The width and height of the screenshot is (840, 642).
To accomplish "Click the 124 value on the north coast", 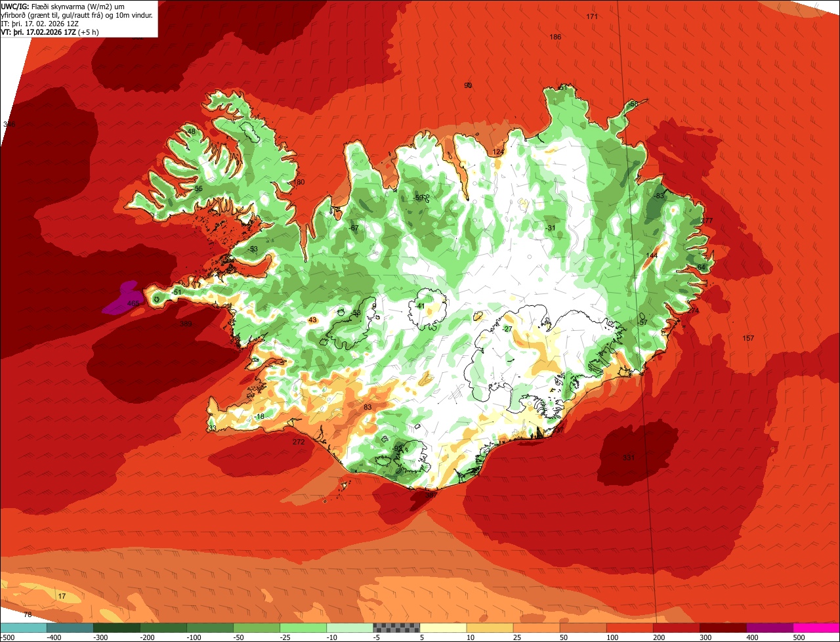I will click(498, 152).
